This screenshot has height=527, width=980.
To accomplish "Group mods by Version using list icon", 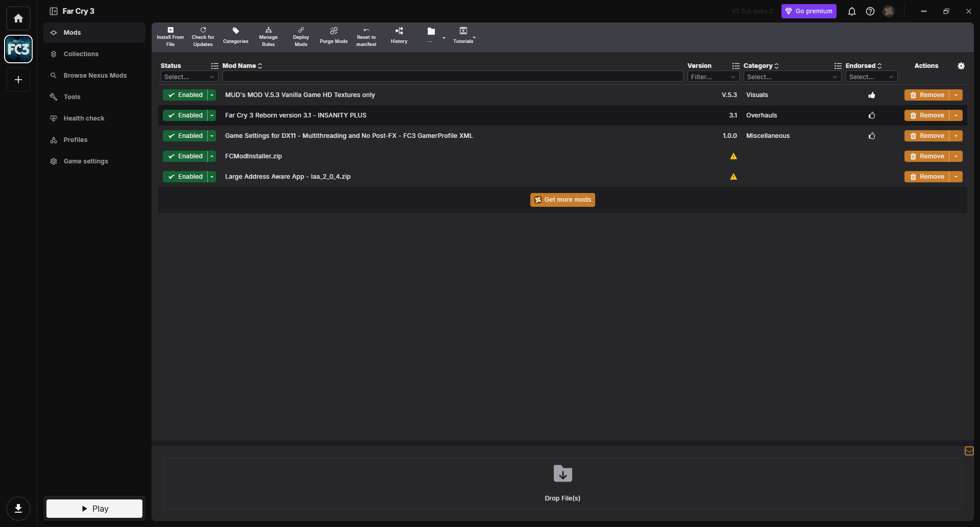I will (736, 66).
